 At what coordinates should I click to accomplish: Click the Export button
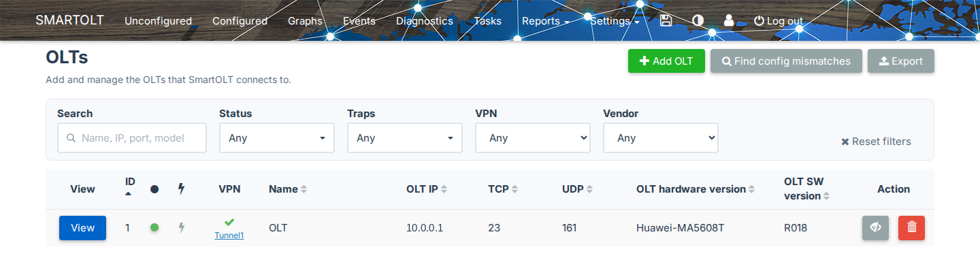(901, 61)
